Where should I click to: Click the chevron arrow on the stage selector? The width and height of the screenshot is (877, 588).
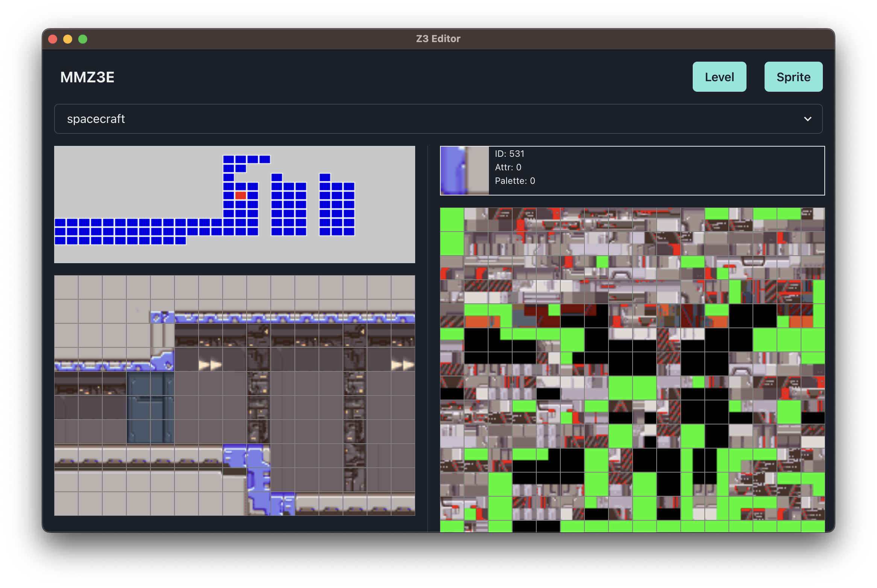pos(807,119)
